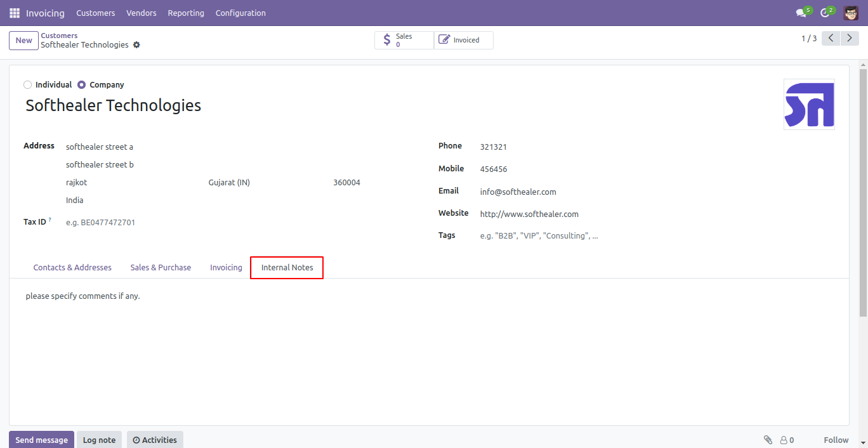Click the Activities button
Screen dimensions: 868x448
[x=155, y=440]
